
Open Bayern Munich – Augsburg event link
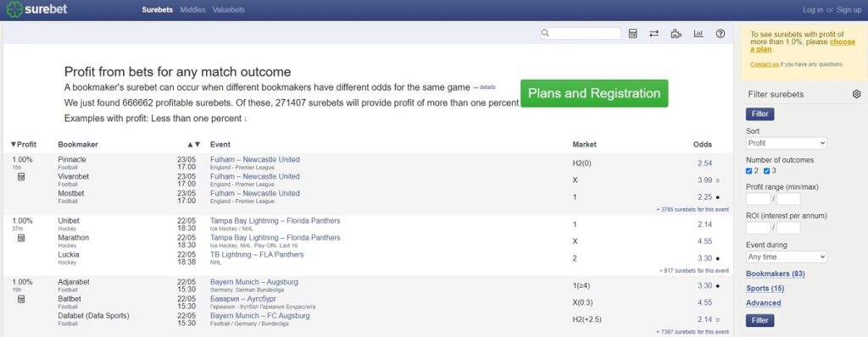254,282
